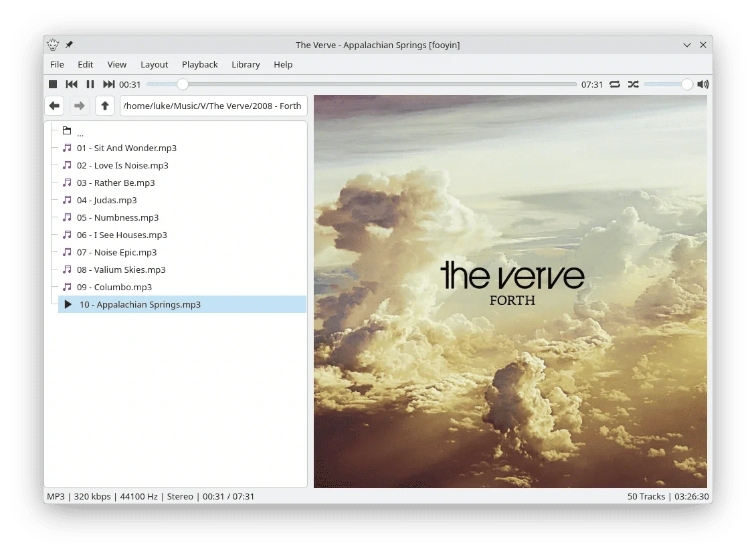756x555 pixels.
Task: Close the fooyin window
Action: pos(703,45)
